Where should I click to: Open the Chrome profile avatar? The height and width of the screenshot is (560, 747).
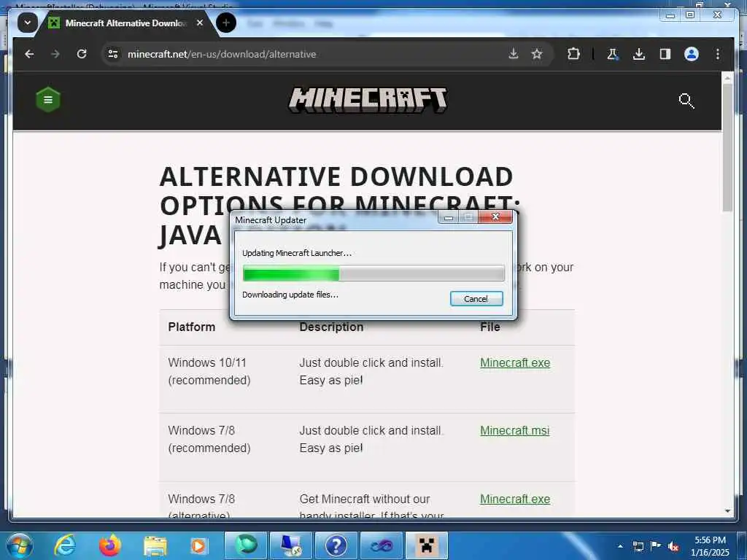tap(692, 54)
